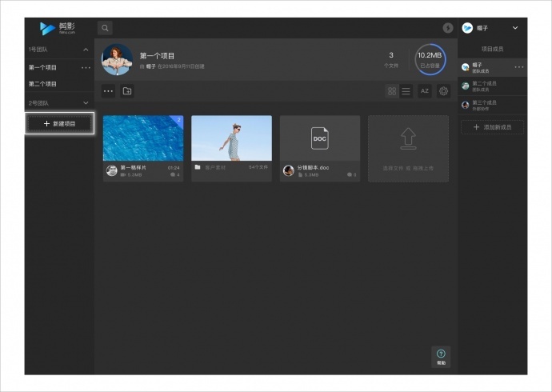552x392 pixels.
Task: Collapse the 1号团队 team section
Action: tap(86, 50)
